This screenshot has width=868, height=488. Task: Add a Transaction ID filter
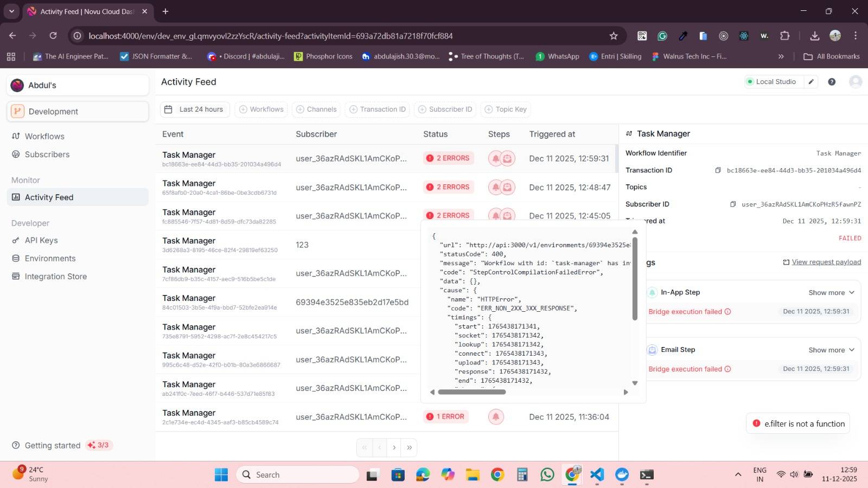click(377, 109)
